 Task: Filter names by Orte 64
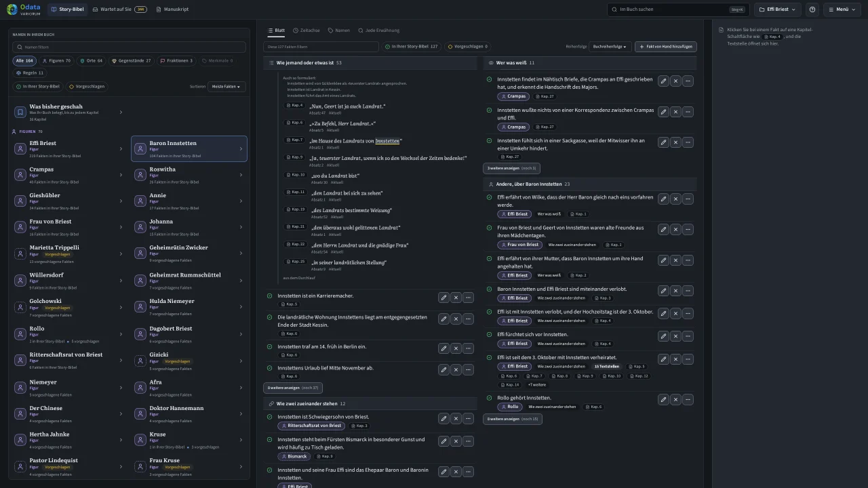coord(92,61)
